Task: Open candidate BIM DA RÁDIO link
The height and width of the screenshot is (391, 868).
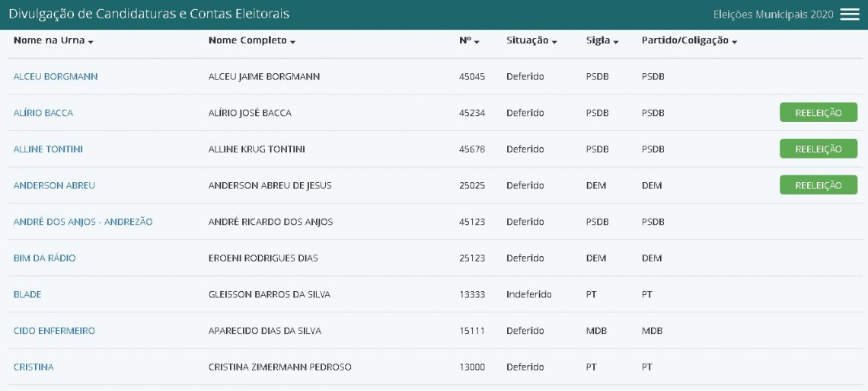Action: point(44,258)
